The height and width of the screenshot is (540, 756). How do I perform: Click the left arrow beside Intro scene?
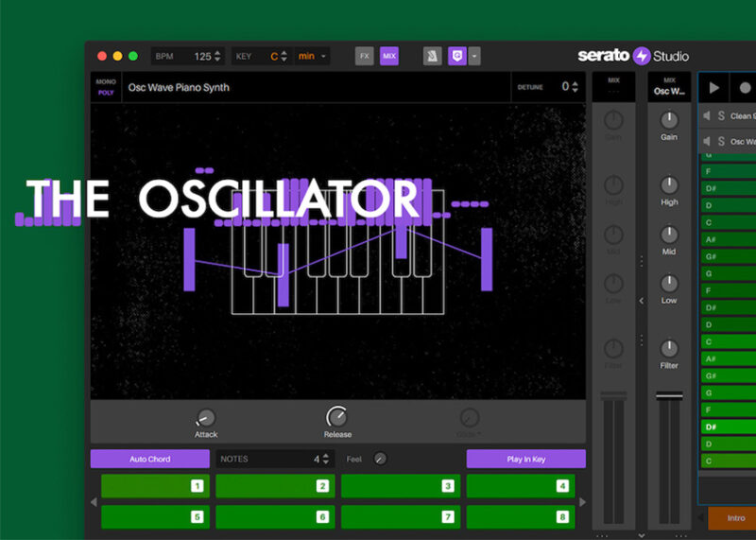pyautogui.click(x=701, y=518)
